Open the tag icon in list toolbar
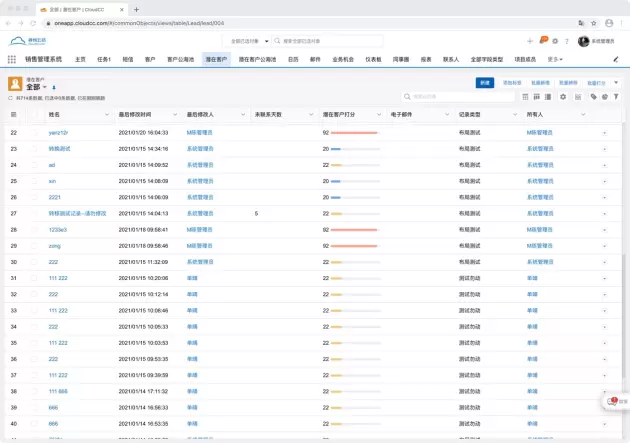Viewport: 630px width, 443px height. [x=592, y=97]
